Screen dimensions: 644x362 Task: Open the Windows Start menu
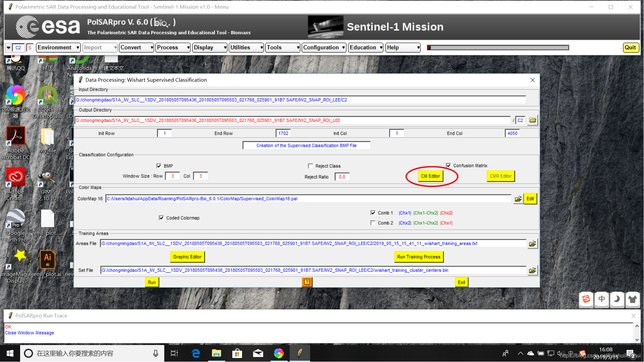[10, 353]
